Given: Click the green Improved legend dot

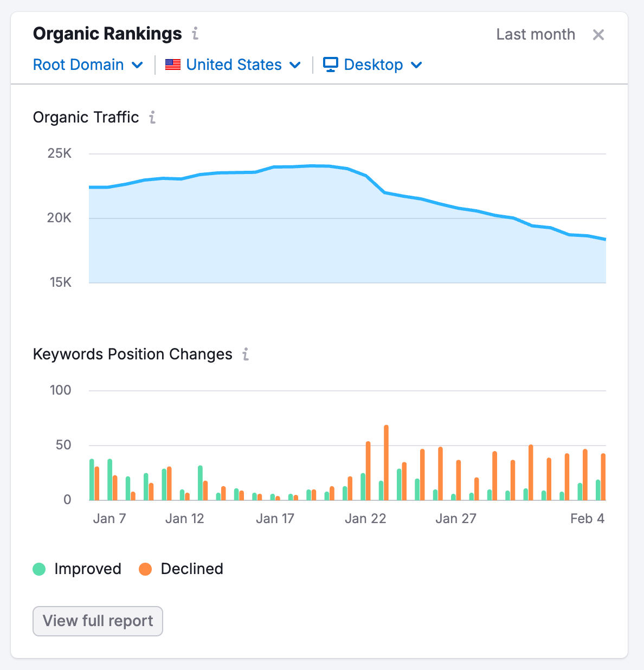Looking at the screenshot, I should [38, 569].
